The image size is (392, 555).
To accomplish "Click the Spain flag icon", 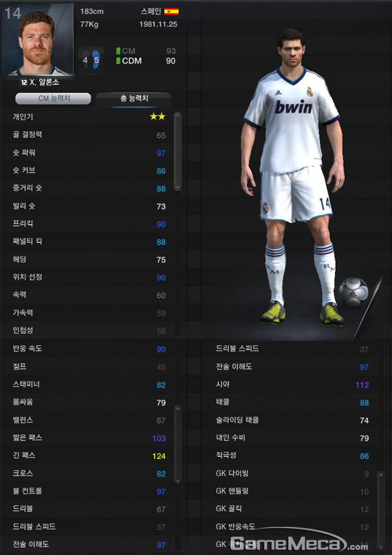I will 171,11.
